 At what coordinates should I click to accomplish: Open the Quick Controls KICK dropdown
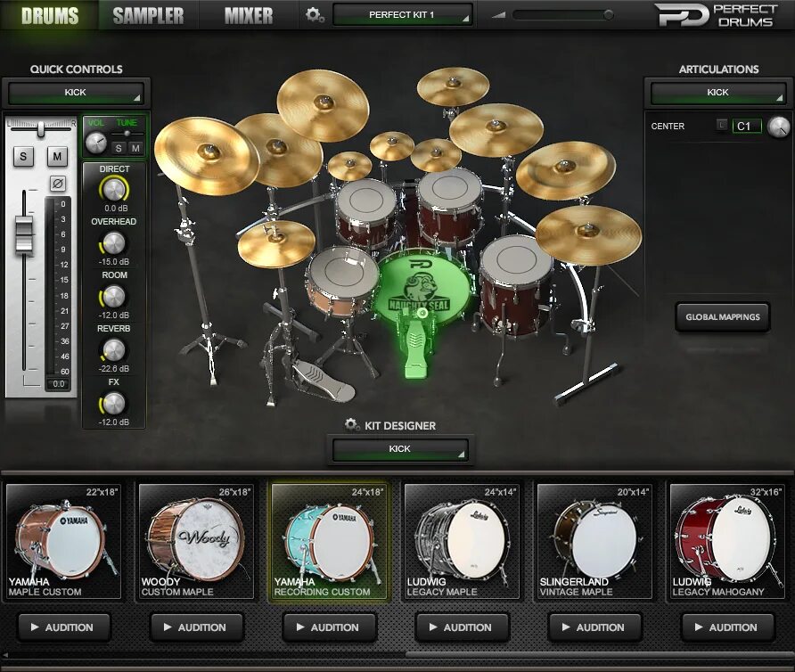tap(76, 93)
